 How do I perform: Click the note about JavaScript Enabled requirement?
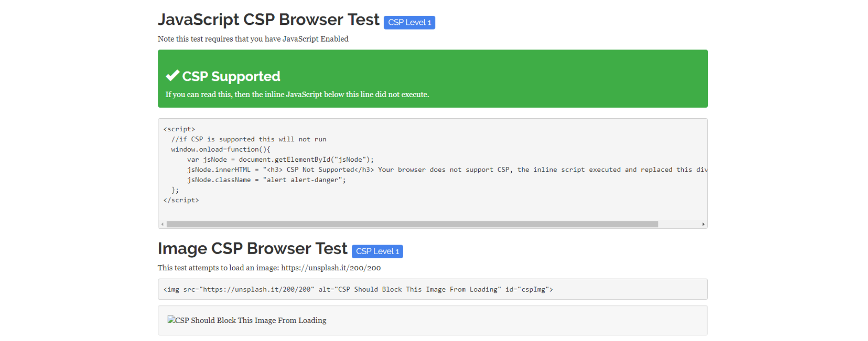pos(253,39)
